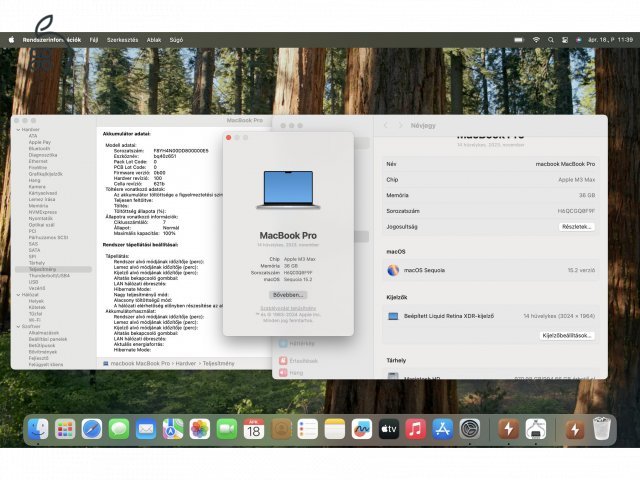Click the battery status icon in menu bar
Image resolution: width=640 pixels, height=480 pixels.
(519, 40)
